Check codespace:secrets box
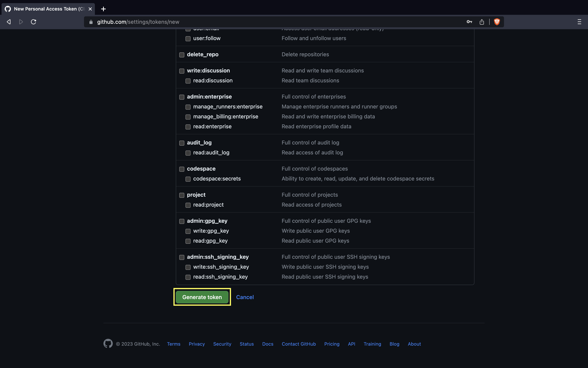Viewport: 588px width, 368px height. point(188,179)
